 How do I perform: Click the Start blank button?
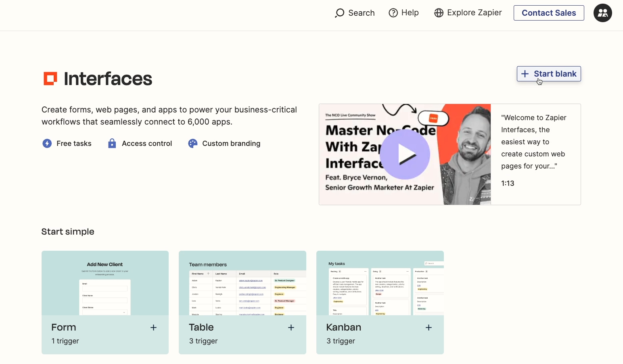coord(548,74)
